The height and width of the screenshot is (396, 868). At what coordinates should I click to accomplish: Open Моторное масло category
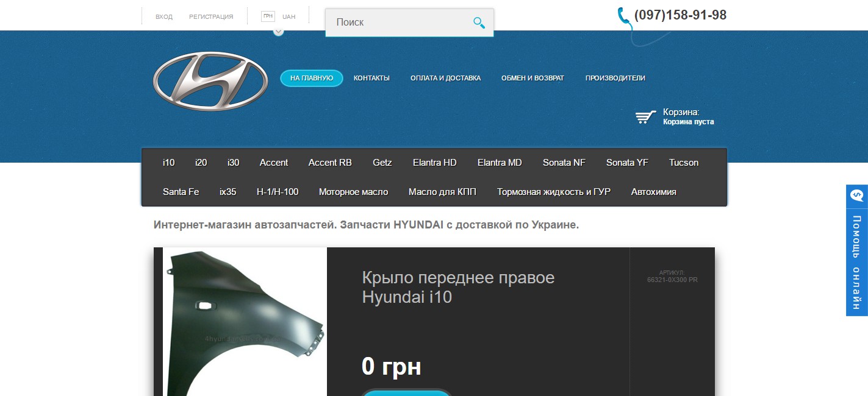click(353, 192)
